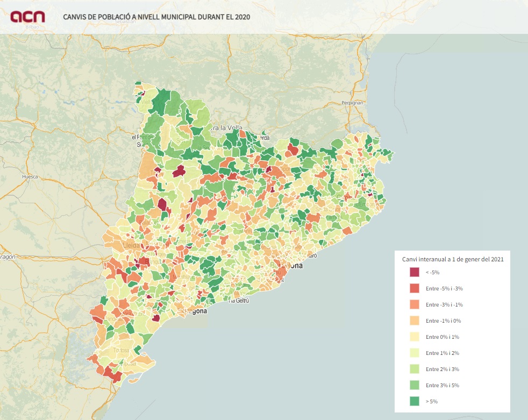Click the legend title 'Canvi interanual'
Viewport: 528px width, 420px height.
click(452, 259)
